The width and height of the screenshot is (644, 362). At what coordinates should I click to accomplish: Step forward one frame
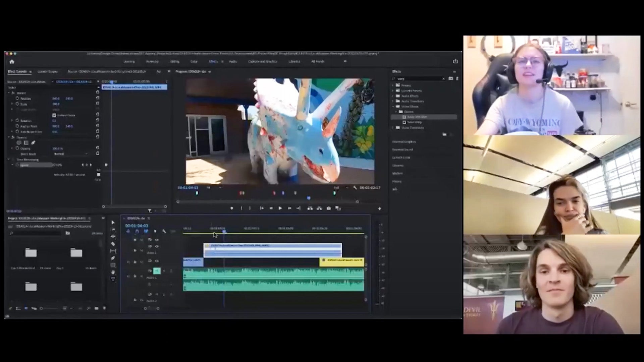click(289, 208)
